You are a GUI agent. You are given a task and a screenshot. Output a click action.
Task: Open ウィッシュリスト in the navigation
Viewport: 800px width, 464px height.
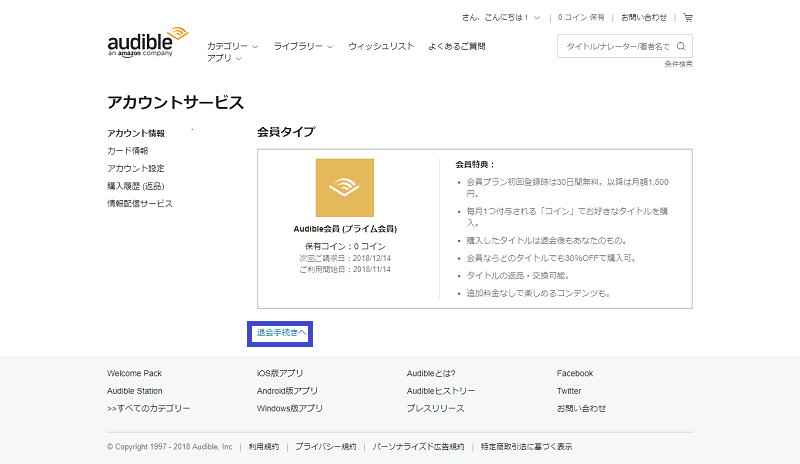(381, 46)
